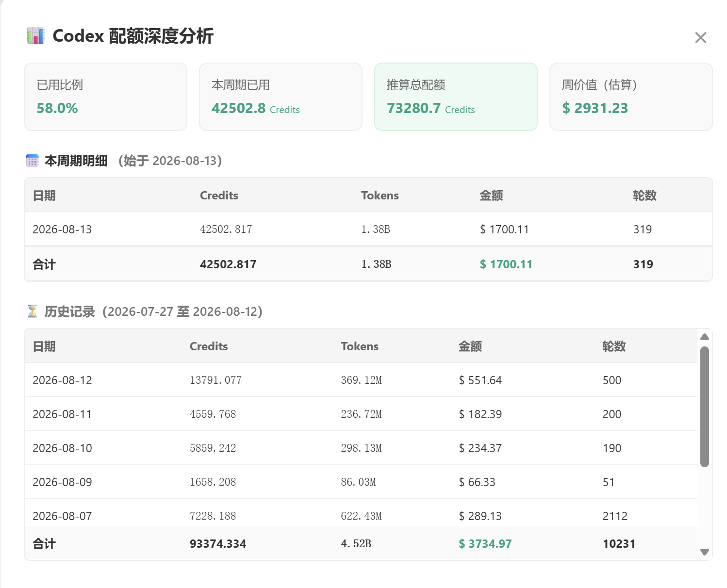Click the $ 182.39 amount

click(480, 414)
